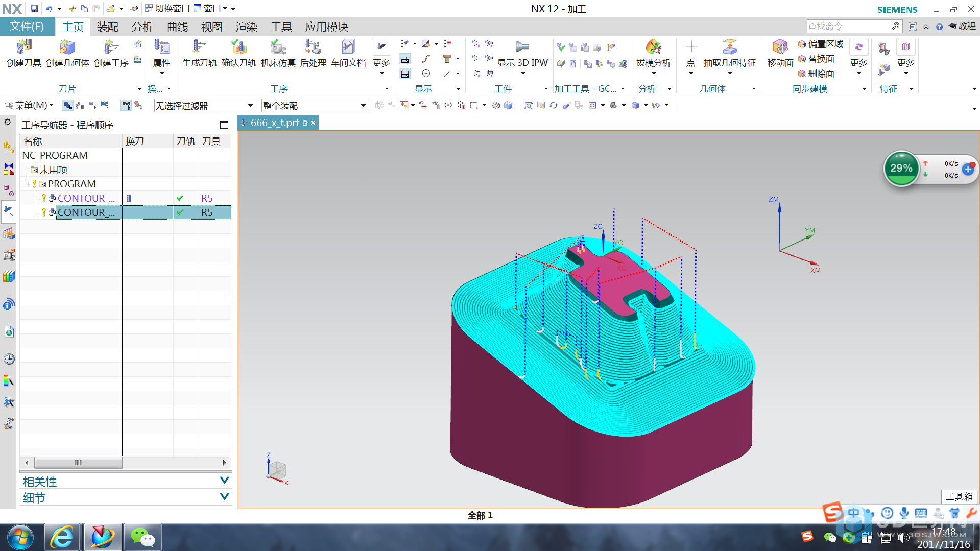This screenshot has width=980, height=551.
Task: Select the Move Face (移动面) tool
Action: (x=780, y=53)
